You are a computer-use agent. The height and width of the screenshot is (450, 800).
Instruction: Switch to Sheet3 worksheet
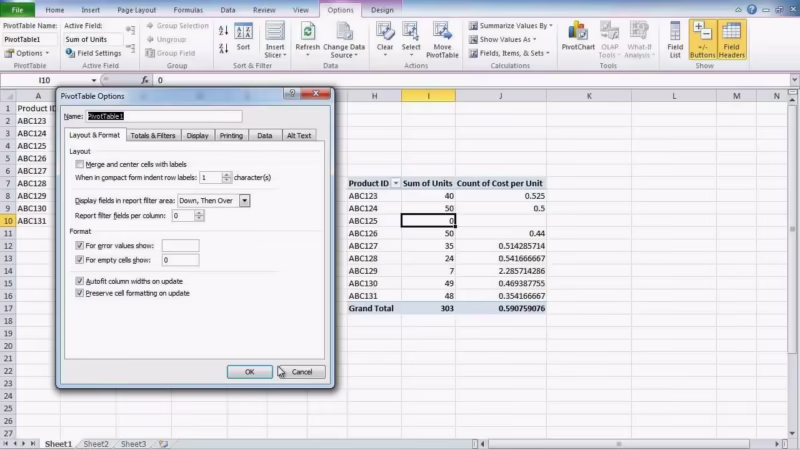tap(133, 444)
